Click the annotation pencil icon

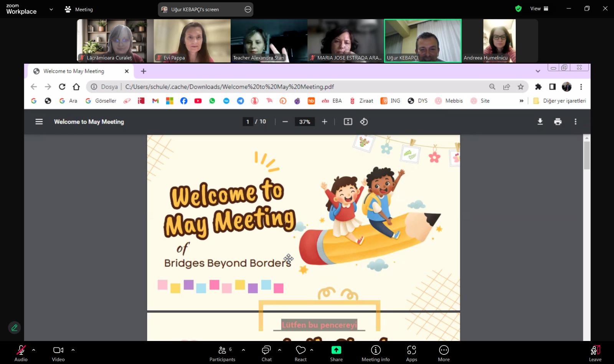pyautogui.click(x=14, y=328)
